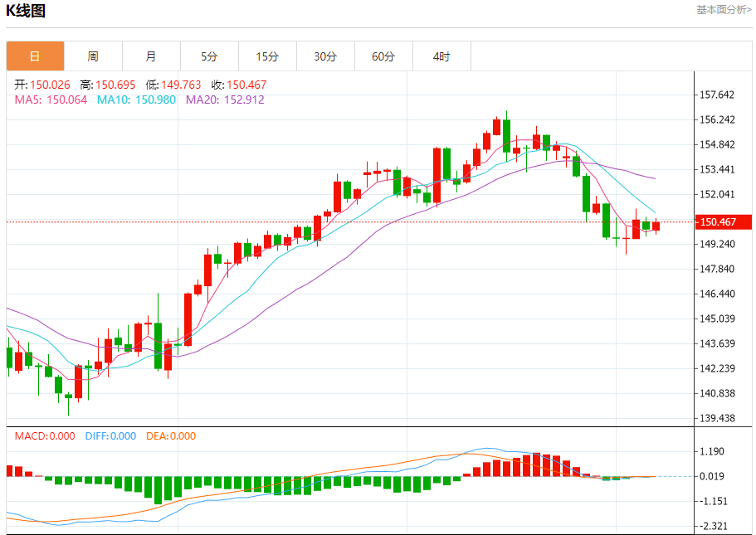Click the MACD value label
Viewport: 756px width, 535px height.
[x=45, y=435]
